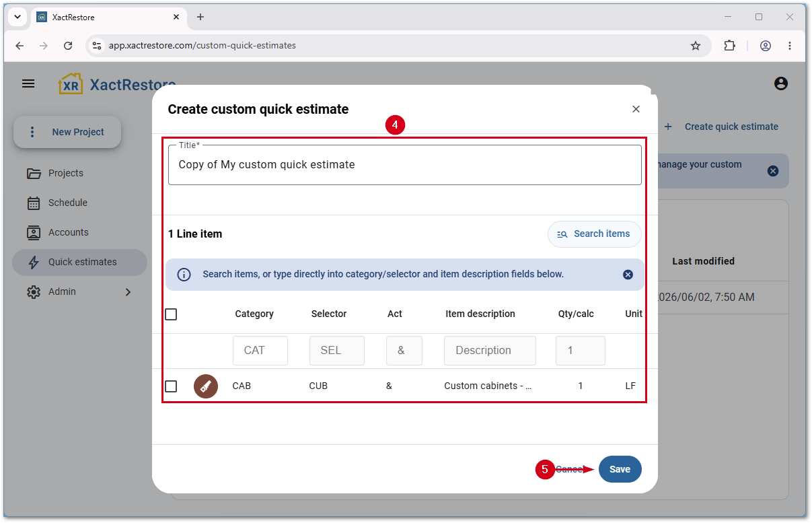Click the browser forward arrow
Viewport: 812px width, 523px height.
pyautogui.click(x=44, y=46)
